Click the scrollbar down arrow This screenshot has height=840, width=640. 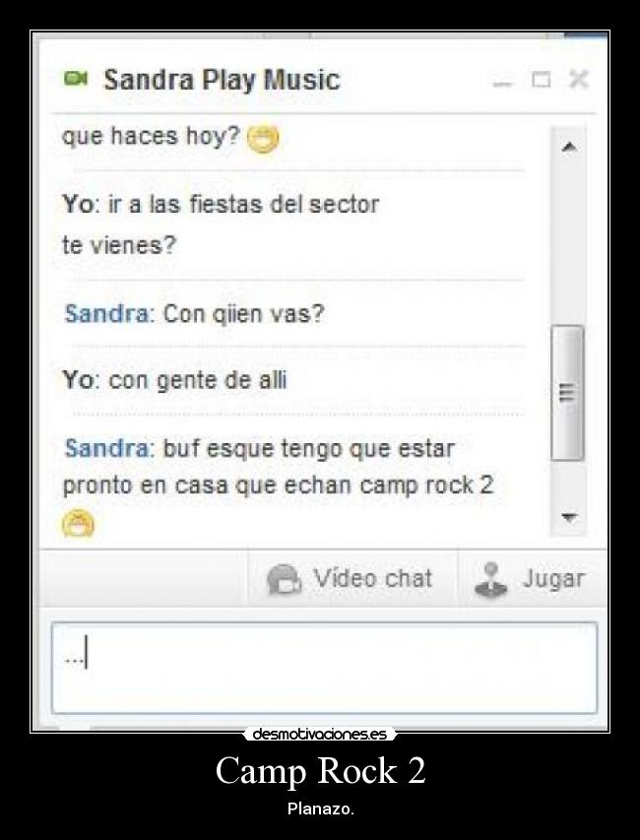click(x=569, y=517)
